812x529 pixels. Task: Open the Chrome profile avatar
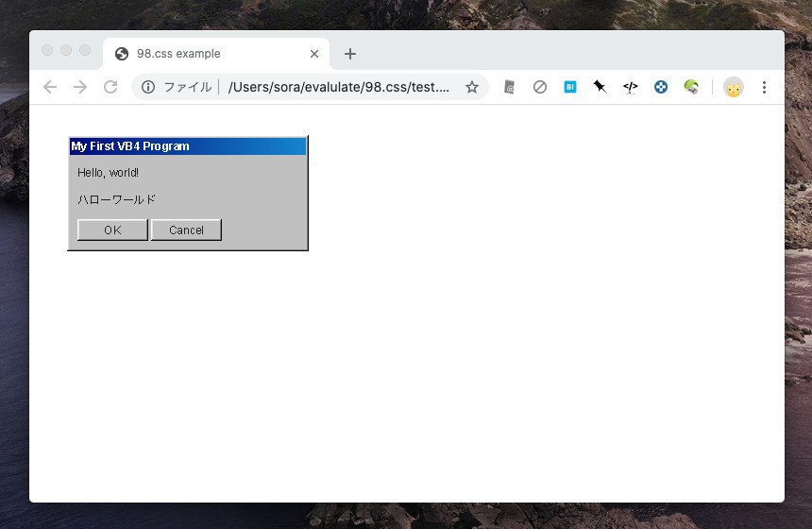click(x=734, y=87)
